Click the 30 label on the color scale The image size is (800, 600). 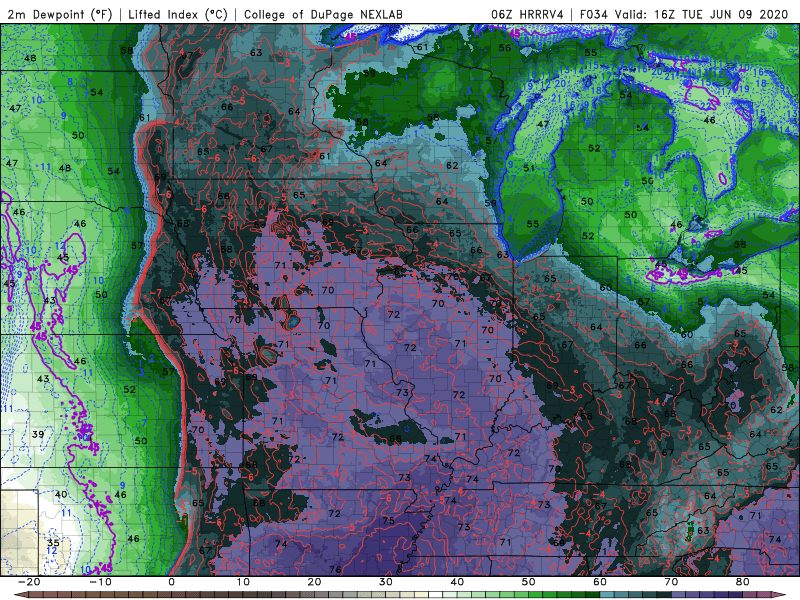386,582
